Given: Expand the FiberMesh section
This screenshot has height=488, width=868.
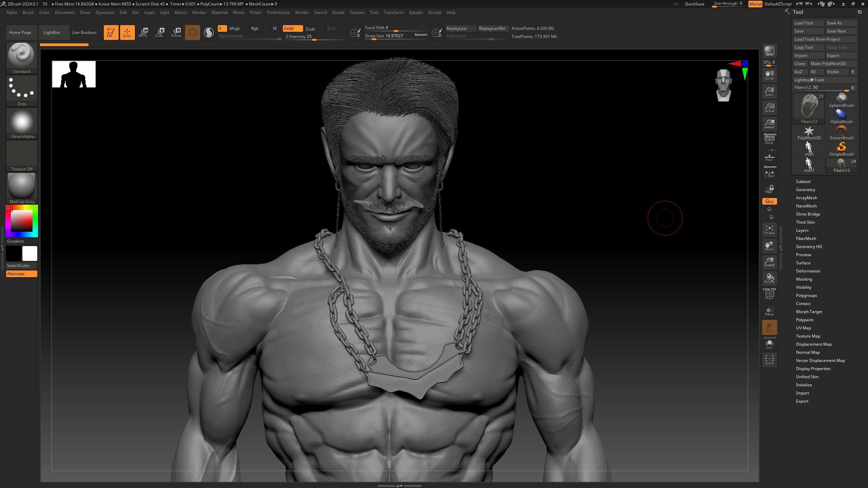Looking at the screenshot, I should tap(806, 239).
